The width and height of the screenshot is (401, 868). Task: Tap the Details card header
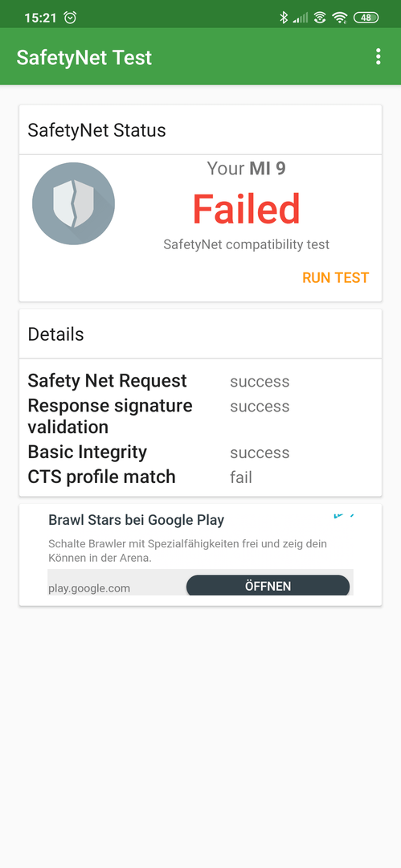click(x=201, y=334)
